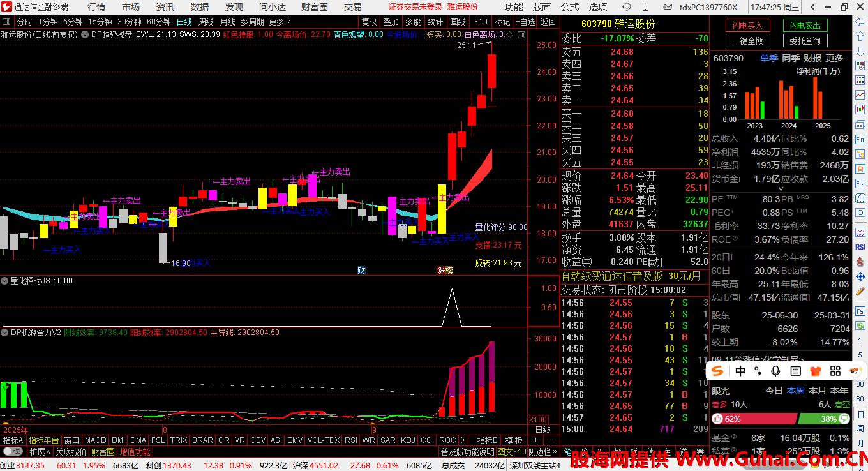Image resolution: width=868 pixels, height=471 pixels.
Task: Click the four-arrow move icon in sidebar
Action: [860, 278]
